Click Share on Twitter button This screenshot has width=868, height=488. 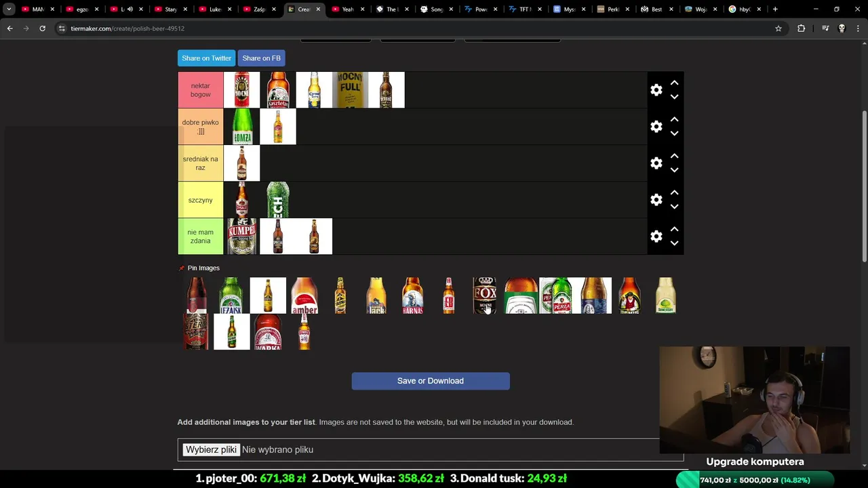pos(206,58)
